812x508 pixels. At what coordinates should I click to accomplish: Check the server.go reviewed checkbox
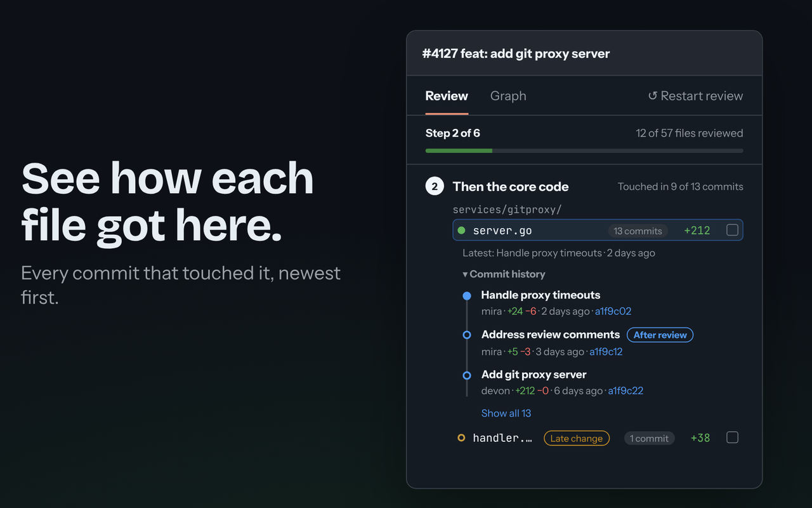(732, 230)
